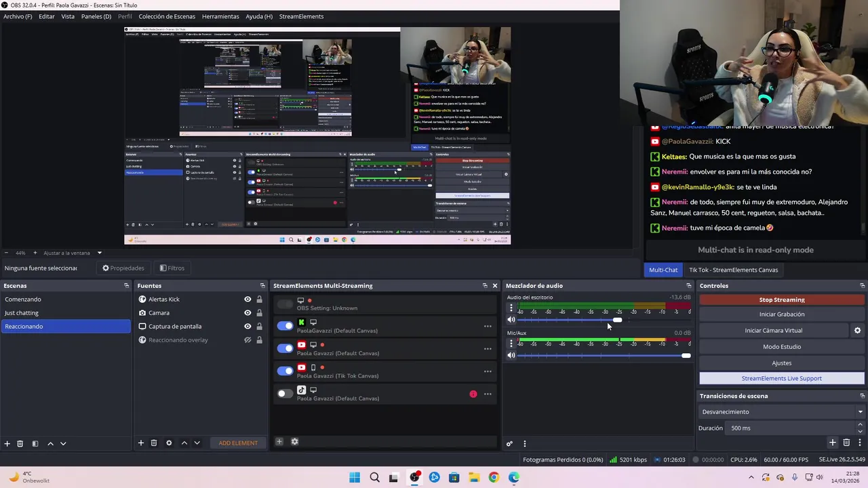The height and width of the screenshot is (488, 868).
Task: Add a new scene with the plus icon
Action: [x=7, y=443]
